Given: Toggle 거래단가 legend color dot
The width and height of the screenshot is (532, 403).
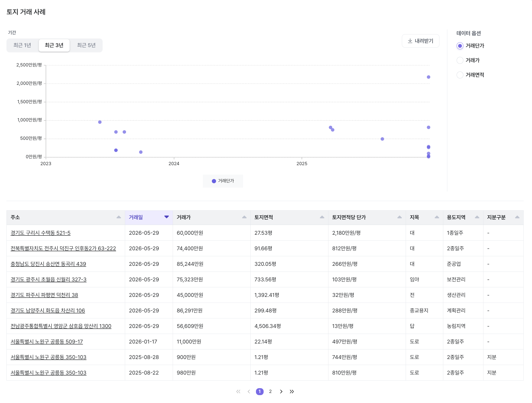Looking at the screenshot, I should (214, 181).
